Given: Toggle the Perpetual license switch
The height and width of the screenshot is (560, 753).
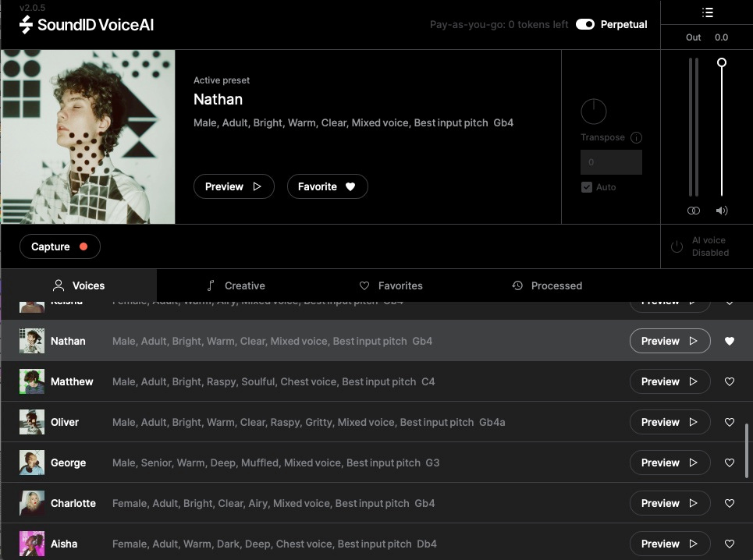Looking at the screenshot, I should coord(585,24).
